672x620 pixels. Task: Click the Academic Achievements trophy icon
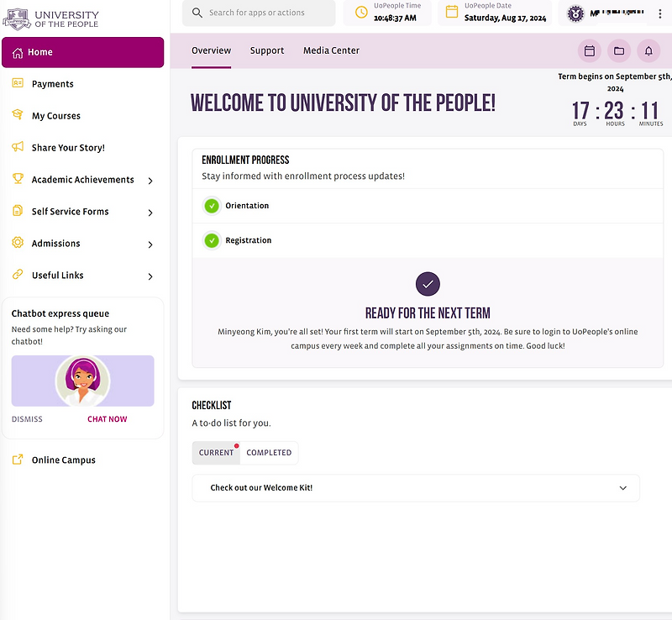click(18, 178)
